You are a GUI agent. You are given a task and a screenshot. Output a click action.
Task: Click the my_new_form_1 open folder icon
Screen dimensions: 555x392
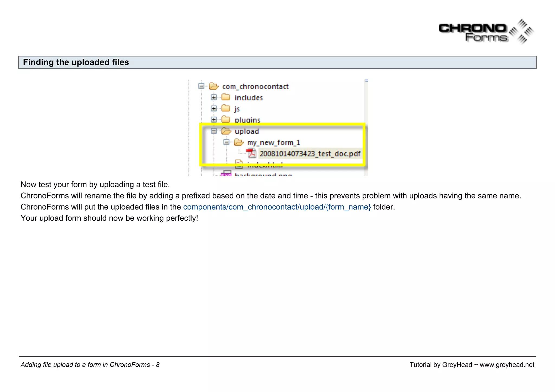pyautogui.click(x=239, y=142)
